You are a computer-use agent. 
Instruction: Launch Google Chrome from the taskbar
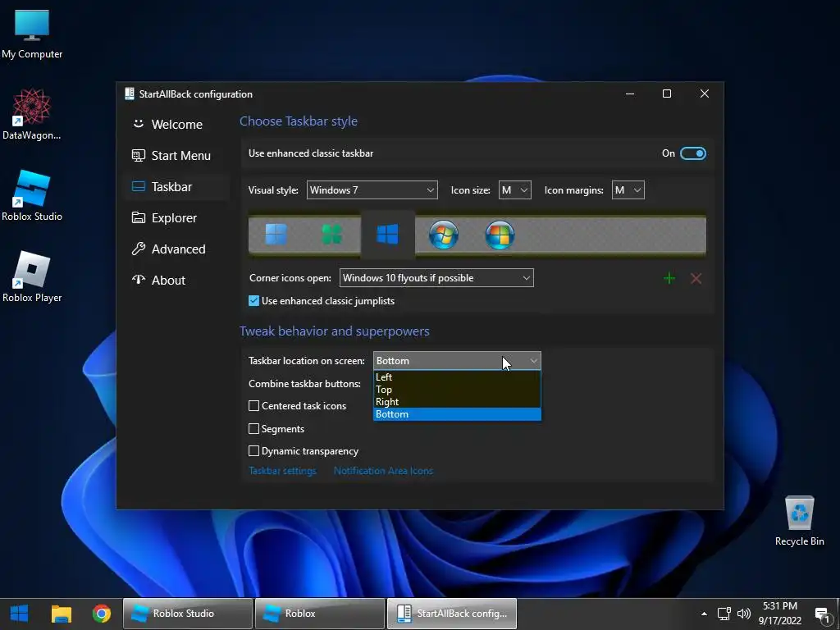101,614
